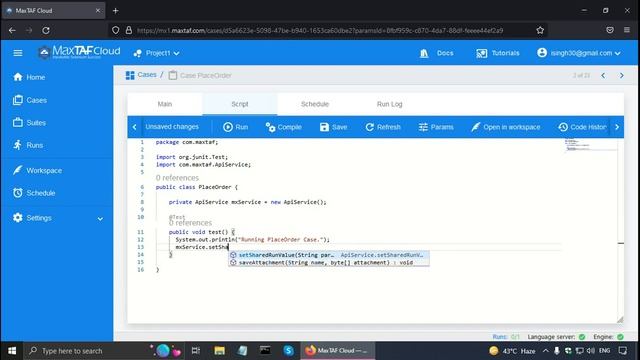Open File Explorer from the taskbar
Viewport: 640px width, 360px height.
(219, 351)
